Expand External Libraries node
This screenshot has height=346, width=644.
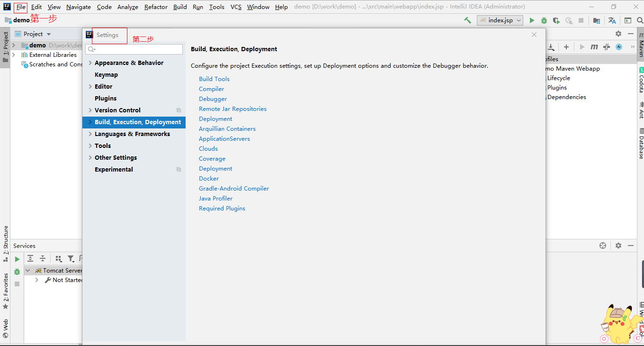point(14,55)
